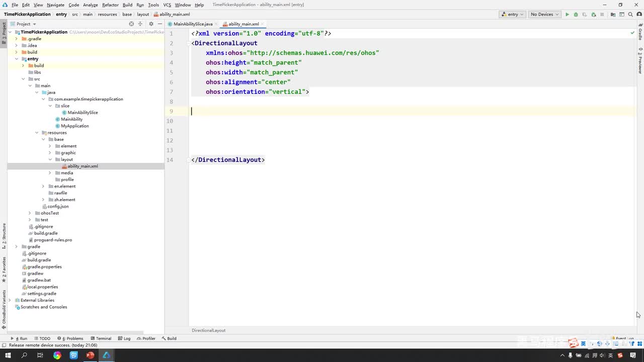Click the green checkmark inspection indicator
The image size is (644, 362).
coord(632,33)
